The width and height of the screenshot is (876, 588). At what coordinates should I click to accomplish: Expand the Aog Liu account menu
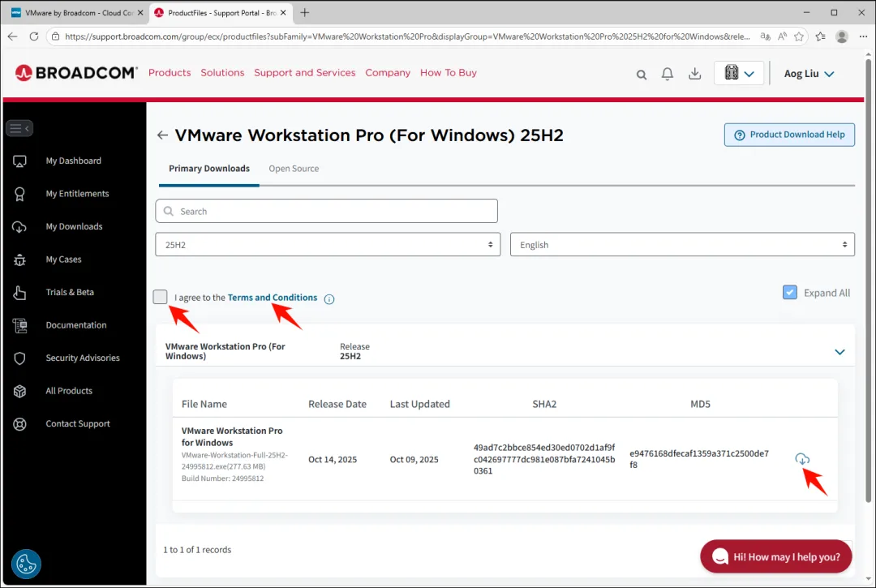[x=809, y=74]
